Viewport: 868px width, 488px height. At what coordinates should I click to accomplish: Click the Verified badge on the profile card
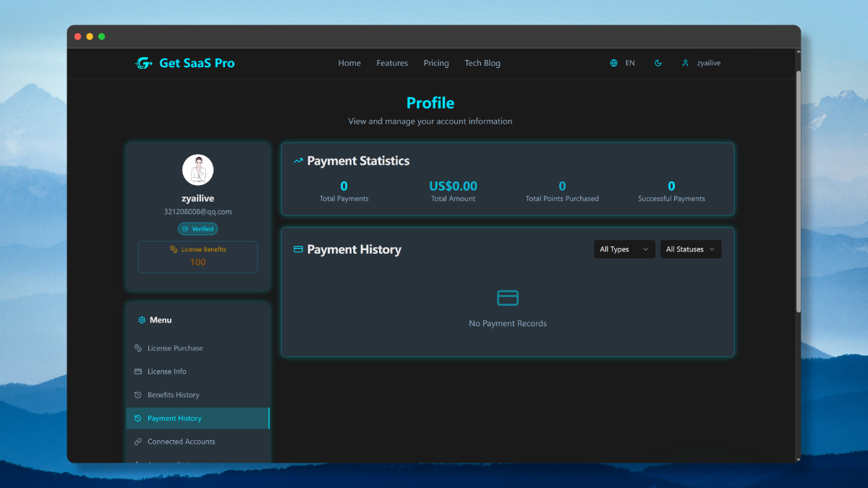tap(197, 228)
